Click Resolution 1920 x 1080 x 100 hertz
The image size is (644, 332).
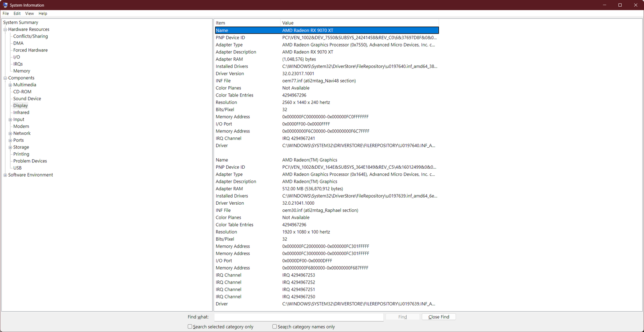[306, 232]
